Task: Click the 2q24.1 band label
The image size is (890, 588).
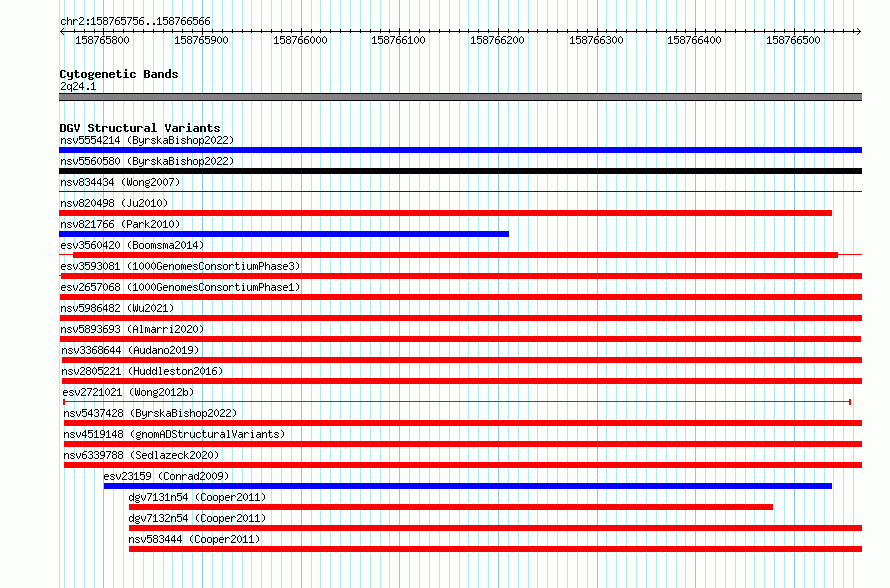Action: pyautogui.click(x=78, y=86)
